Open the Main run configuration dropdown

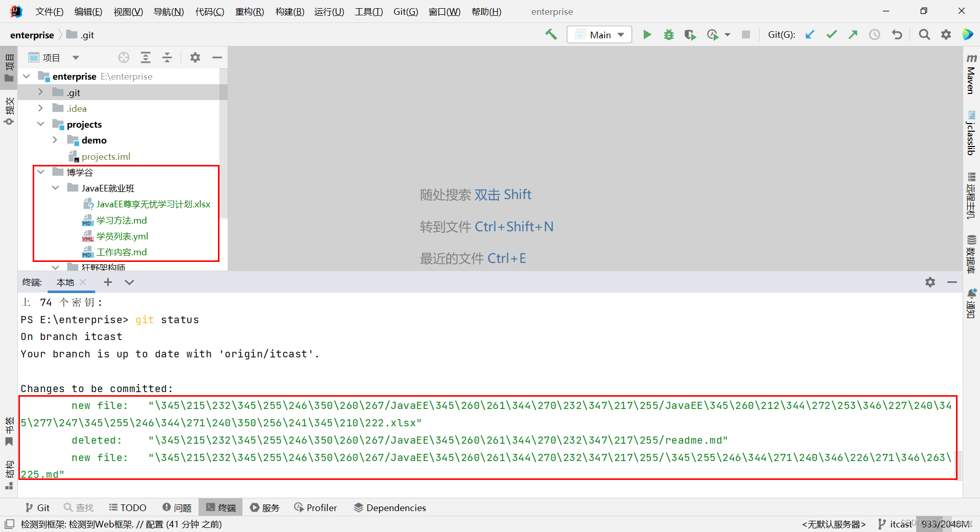[599, 35]
